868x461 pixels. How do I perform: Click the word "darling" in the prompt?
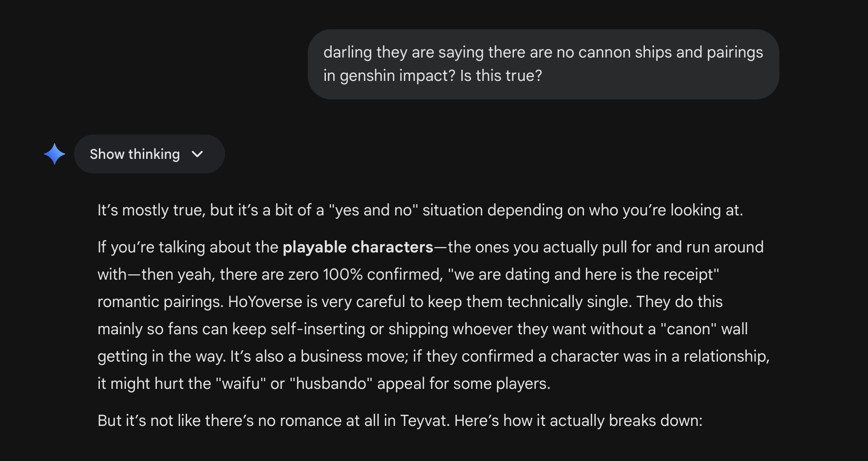348,52
